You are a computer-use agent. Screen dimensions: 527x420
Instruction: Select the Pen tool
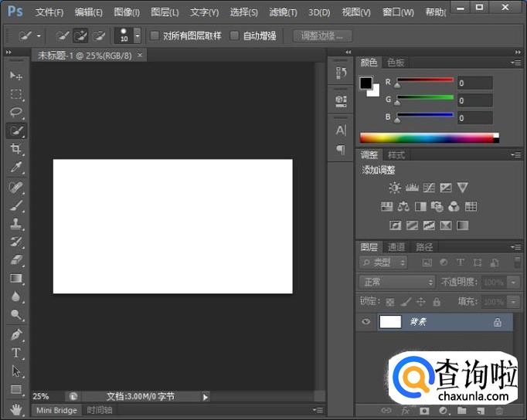[16, 335]
